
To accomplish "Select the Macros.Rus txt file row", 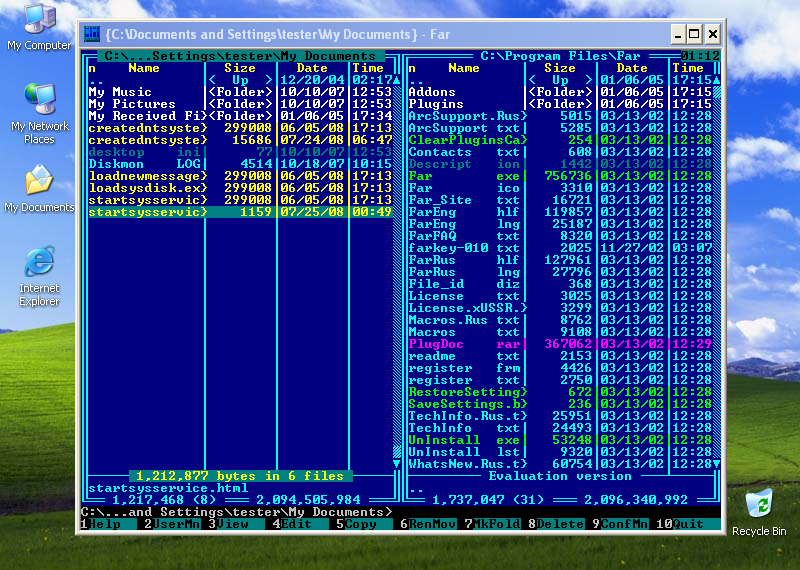I will (x=560, y=320).
